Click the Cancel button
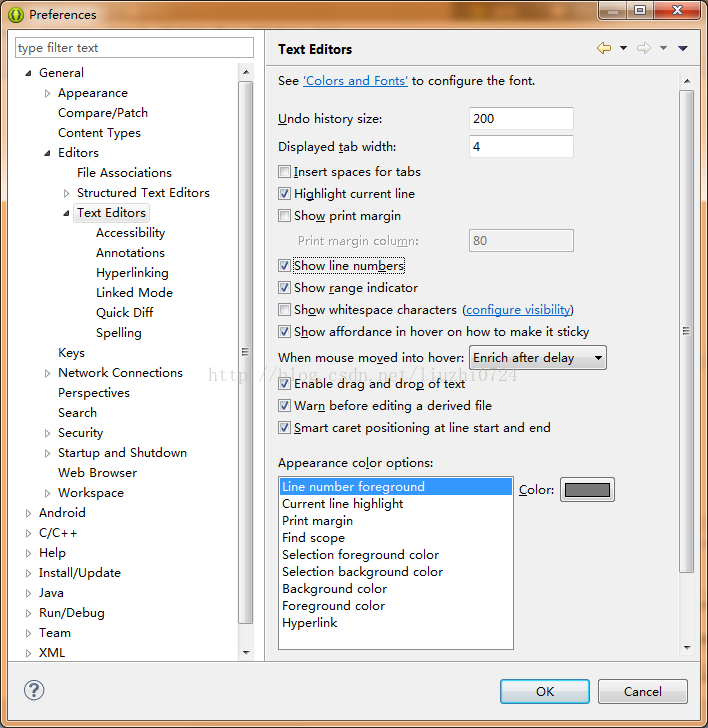Viewport: 708px width, 728px height. coord(643,691)
